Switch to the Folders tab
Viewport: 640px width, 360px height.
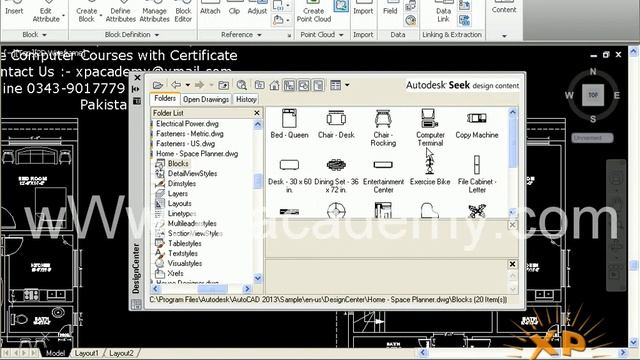pyautogui.click(x=165, y=98)
